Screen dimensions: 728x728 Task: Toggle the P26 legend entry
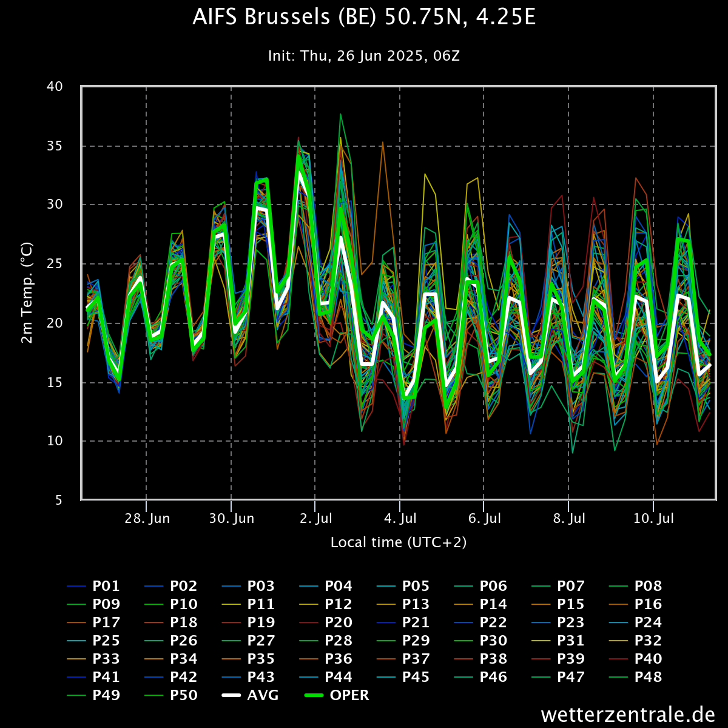tap(171, 641)
